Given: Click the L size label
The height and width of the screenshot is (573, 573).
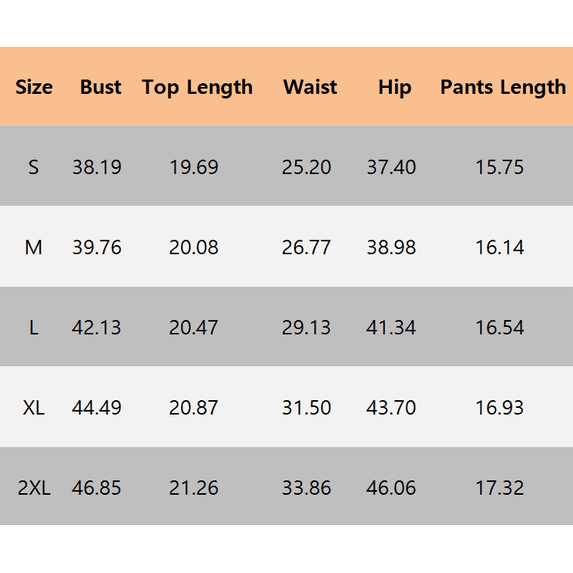Looking at the screenshot, I should 34,327.
